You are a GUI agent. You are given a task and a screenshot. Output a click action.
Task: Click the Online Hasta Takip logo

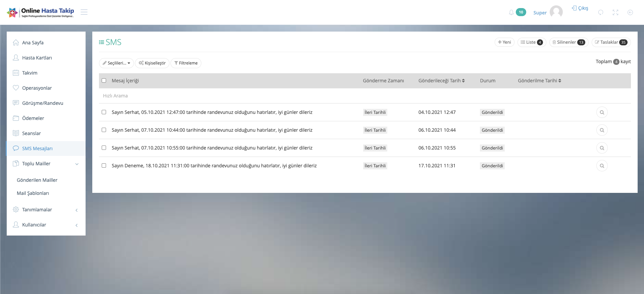(40, 12)
